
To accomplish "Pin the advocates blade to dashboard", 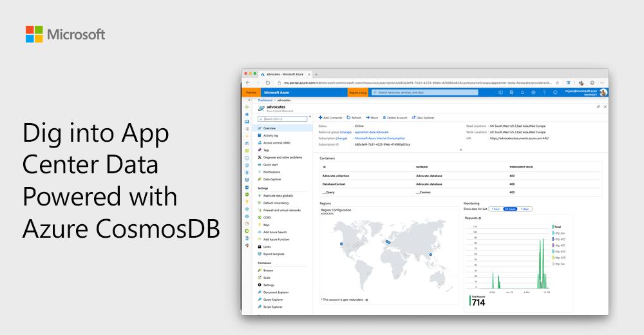I will coord(598,107).
